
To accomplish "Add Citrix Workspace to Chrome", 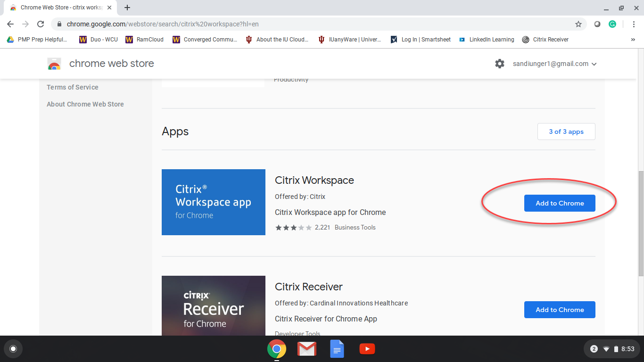I will (560, 203).
